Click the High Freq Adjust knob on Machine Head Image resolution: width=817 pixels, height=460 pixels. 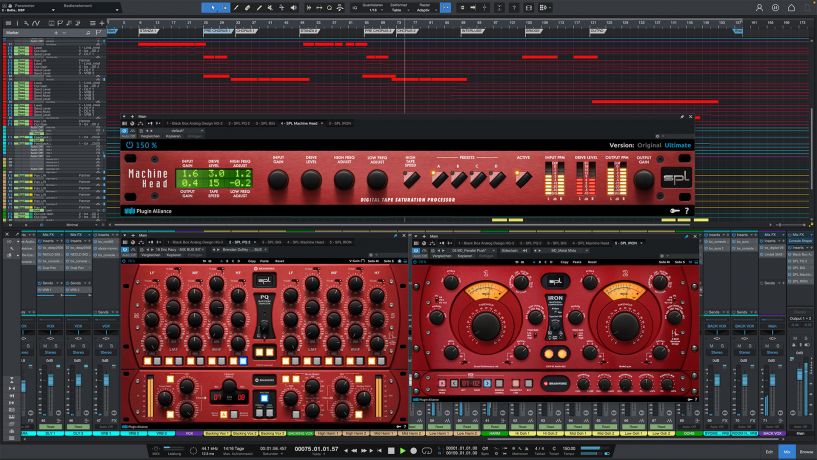point(344,180)
